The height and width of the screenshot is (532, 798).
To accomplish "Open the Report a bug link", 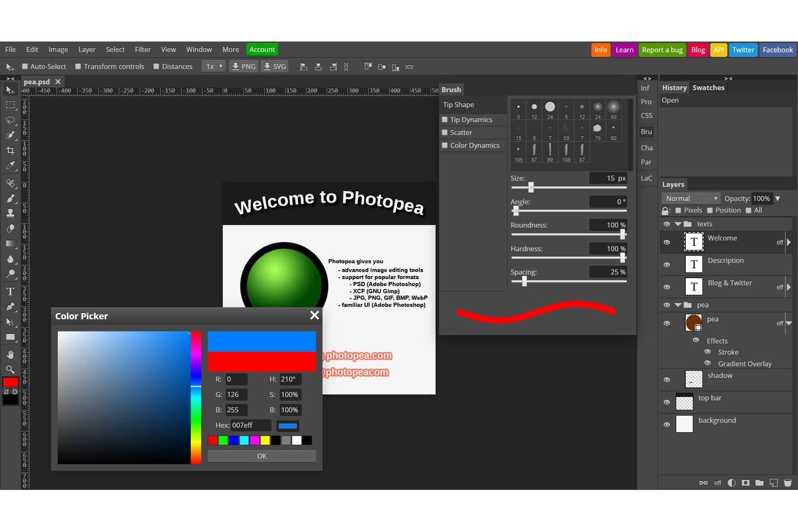I will 662,50.
